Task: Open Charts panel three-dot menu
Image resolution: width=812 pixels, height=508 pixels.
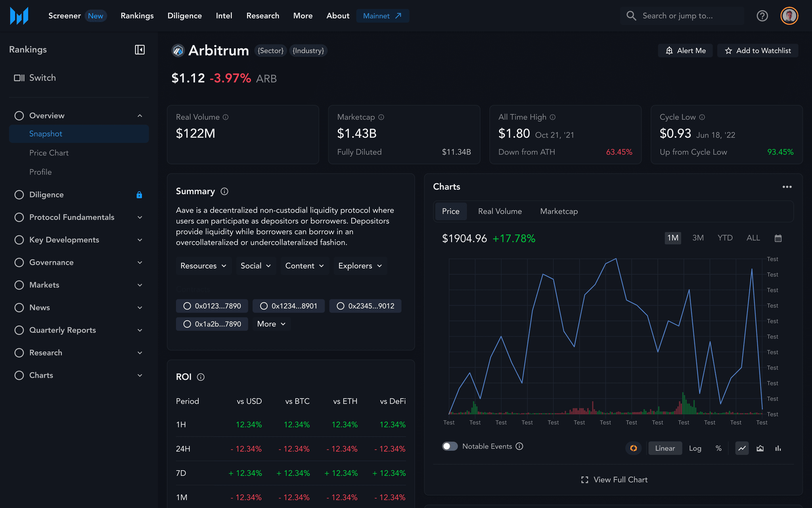Action: (x=787, y=187)
